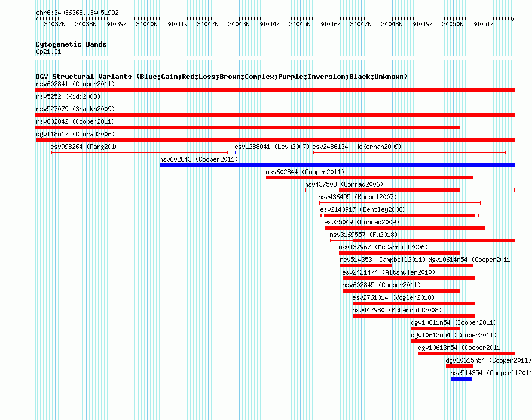532x420 pixels.
Task: Select the thin red nsv5252 line
Action: pyautogui.click(x=275, y=102)
